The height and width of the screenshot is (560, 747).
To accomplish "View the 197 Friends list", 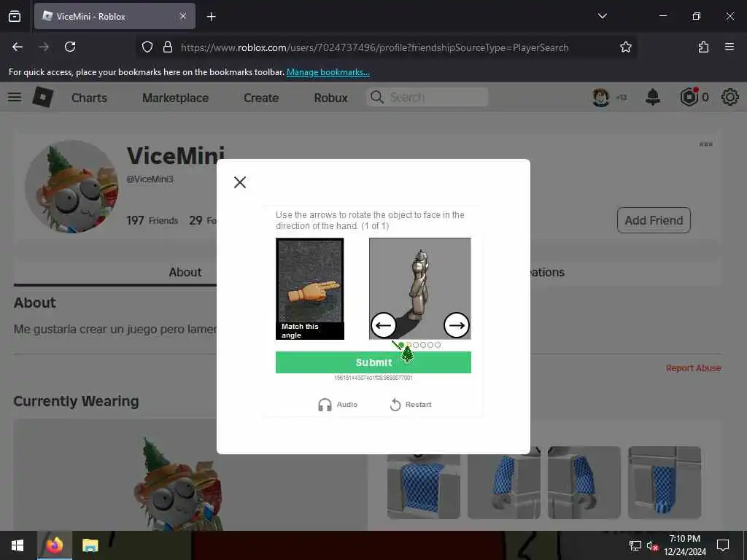I will click(x=152, y=220).
